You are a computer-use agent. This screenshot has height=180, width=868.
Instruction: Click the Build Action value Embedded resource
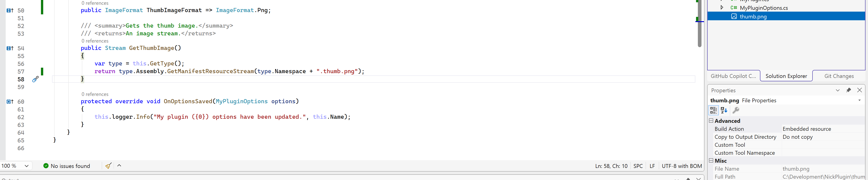tap(806, 129)
